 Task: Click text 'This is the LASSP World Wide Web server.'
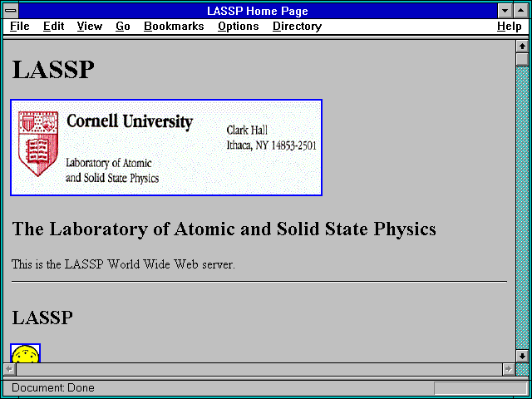pos(123,264)
